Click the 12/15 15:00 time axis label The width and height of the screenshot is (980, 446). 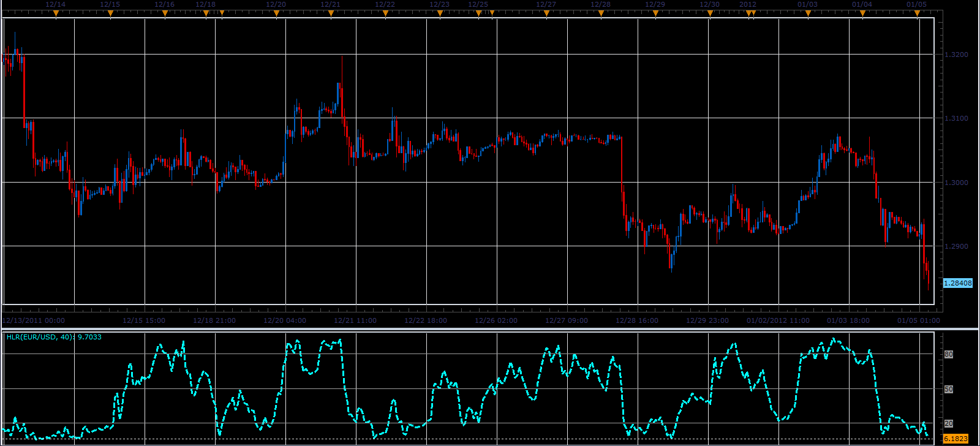pyautogui.click(x=144, y=320)
